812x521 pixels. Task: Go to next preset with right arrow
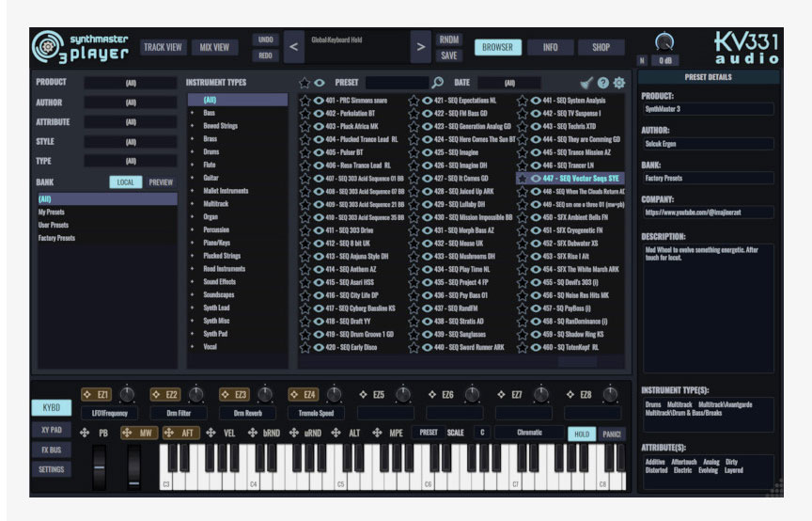click(x=419, y=47)
